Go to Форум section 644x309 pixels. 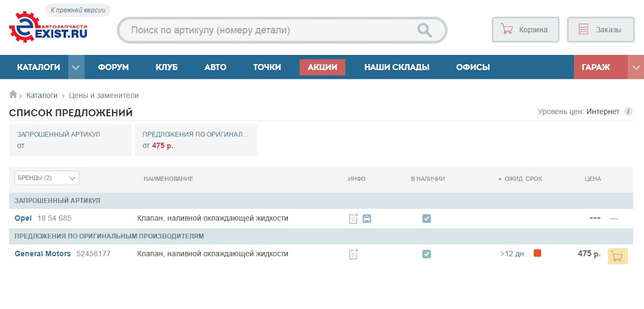[113, 67]
